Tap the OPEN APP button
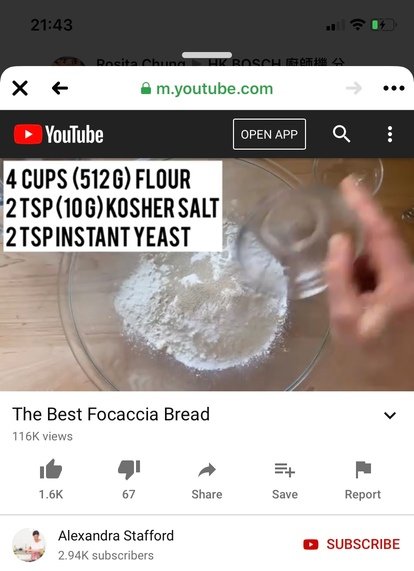Screen dimensions: 414x571 pyautogui.click(x=269, y=134)
